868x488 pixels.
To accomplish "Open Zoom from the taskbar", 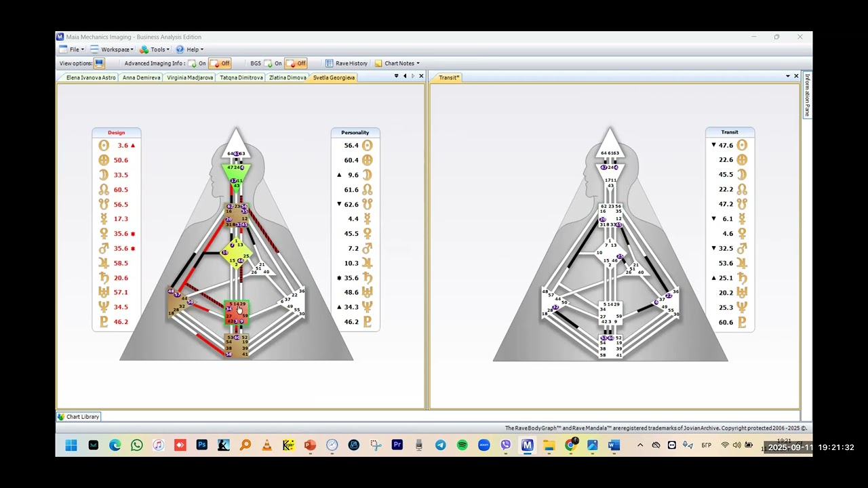I will (484, 445).
